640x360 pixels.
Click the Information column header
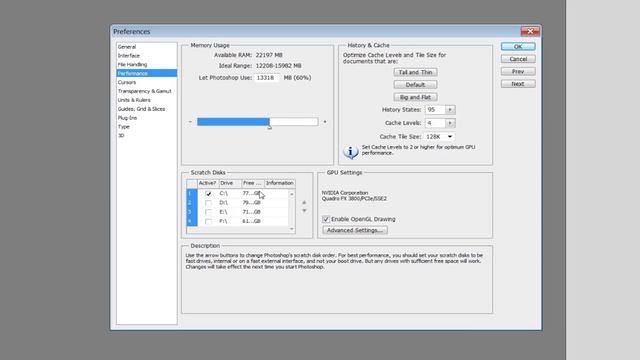coord(280,183)
